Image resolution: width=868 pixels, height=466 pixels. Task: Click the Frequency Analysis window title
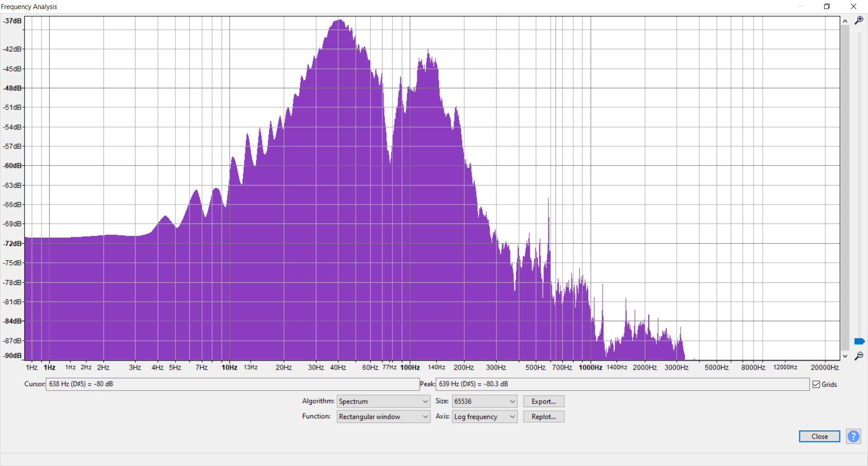[29, 7]
